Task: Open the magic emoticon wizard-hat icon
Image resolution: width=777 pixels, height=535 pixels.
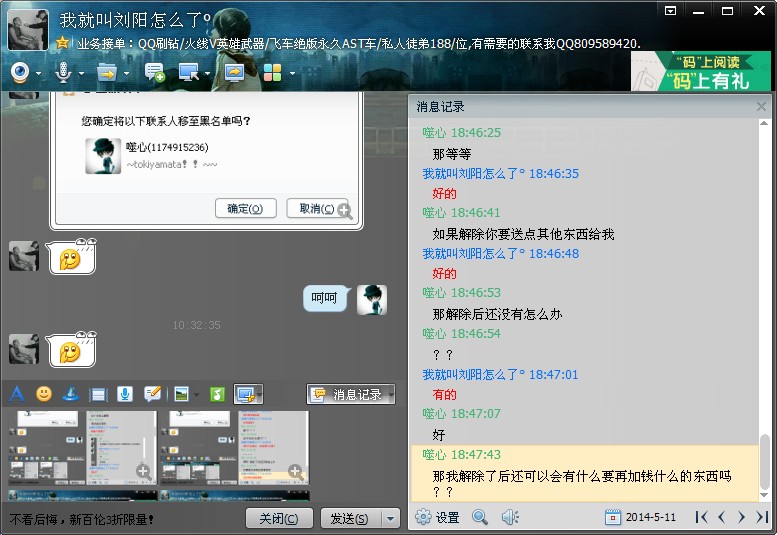Action: [71, 394]
